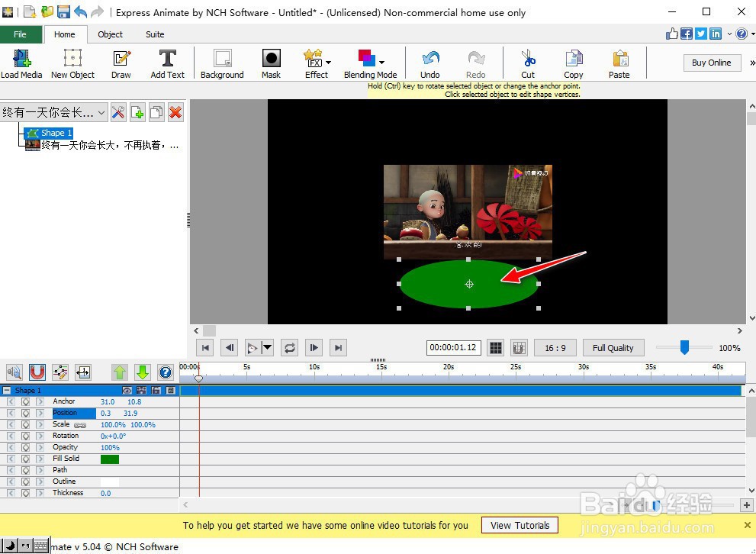Toggle Anchor keyframe diamond
The width and height of the screenshot is (756, 554).
[25, 401]
